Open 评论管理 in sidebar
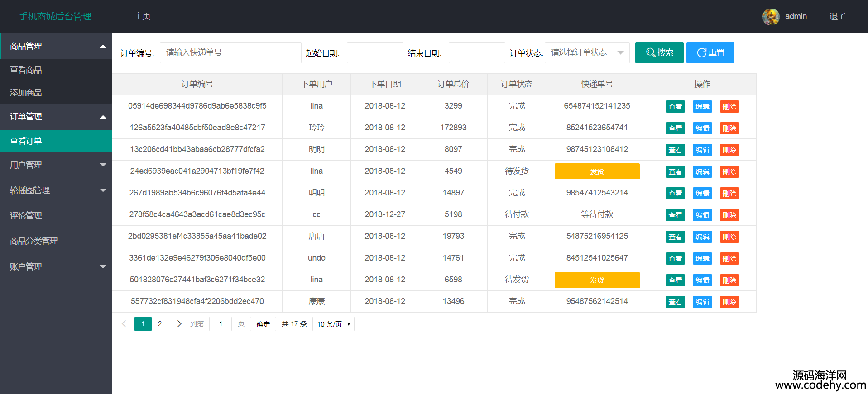The height and width of the screenshot is (394, 868). coord(56,216)
